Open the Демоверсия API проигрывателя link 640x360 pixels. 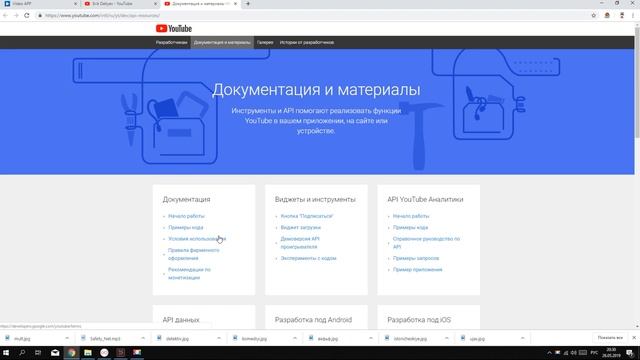pyautogui.click(x=300, y=243)
